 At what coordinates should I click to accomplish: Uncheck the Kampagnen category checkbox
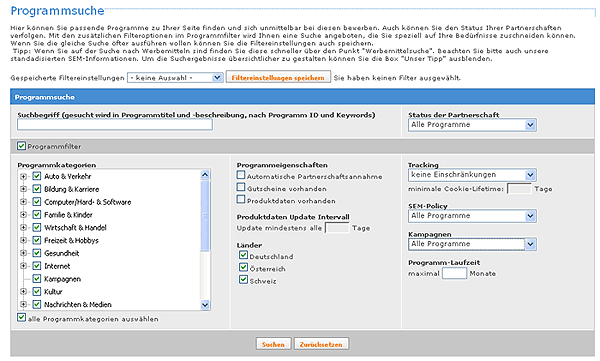tap(37, 279)
